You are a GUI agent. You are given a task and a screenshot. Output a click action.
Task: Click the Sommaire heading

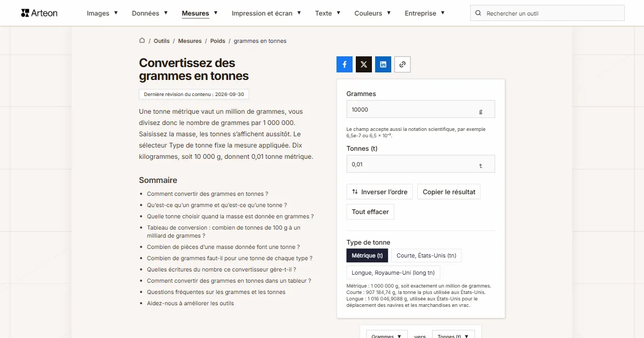coord(158,180)
